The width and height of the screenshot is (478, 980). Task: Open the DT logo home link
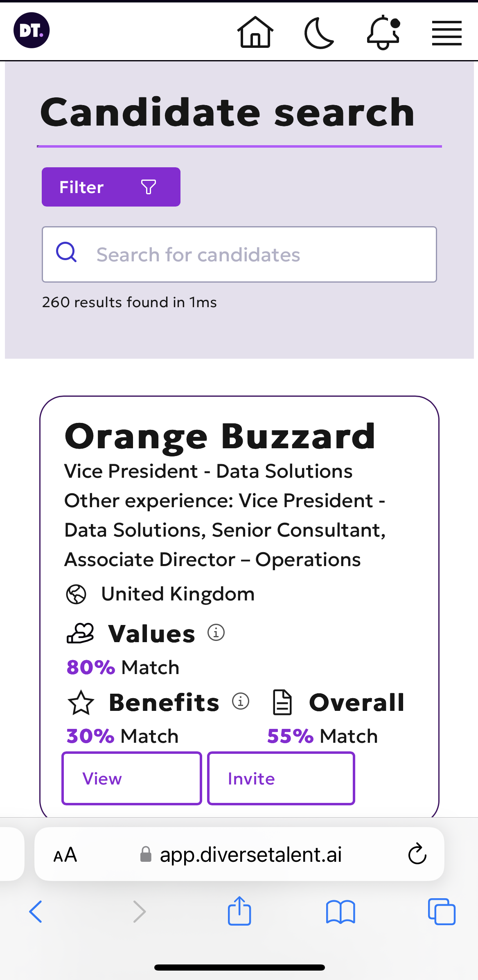pos(32,30)
